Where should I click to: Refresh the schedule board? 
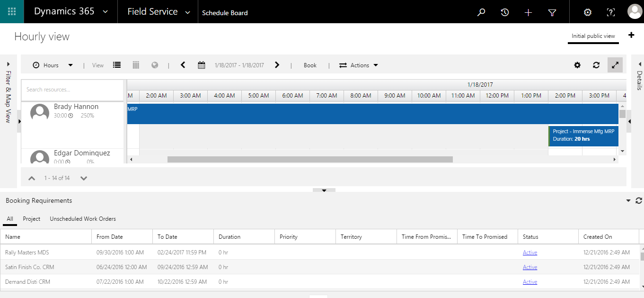click(596, 65)
